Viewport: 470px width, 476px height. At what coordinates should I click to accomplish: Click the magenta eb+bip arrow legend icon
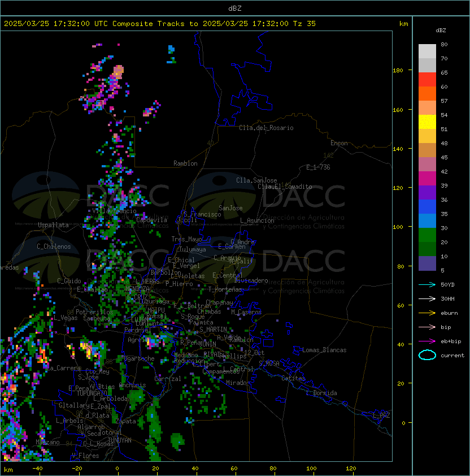click(427, 341)
